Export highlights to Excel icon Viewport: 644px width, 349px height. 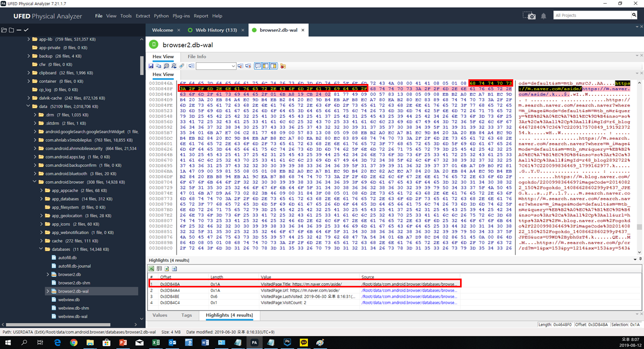point(152,269)
